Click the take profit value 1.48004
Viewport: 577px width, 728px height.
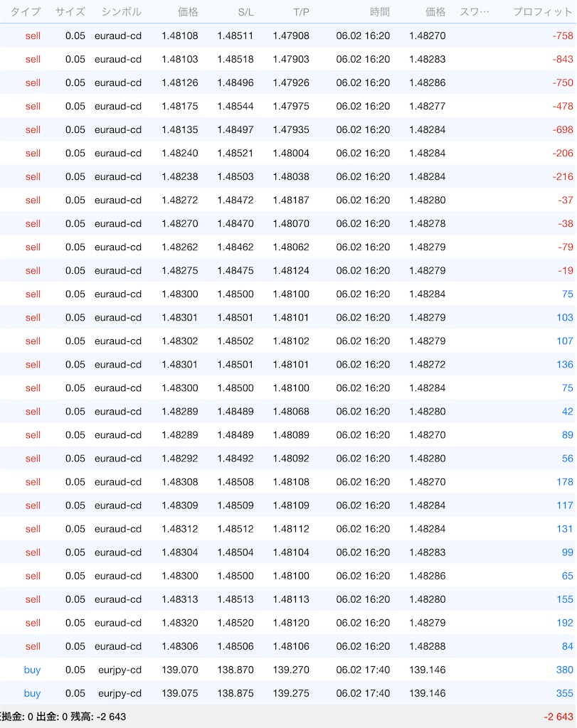pos(291,154)
